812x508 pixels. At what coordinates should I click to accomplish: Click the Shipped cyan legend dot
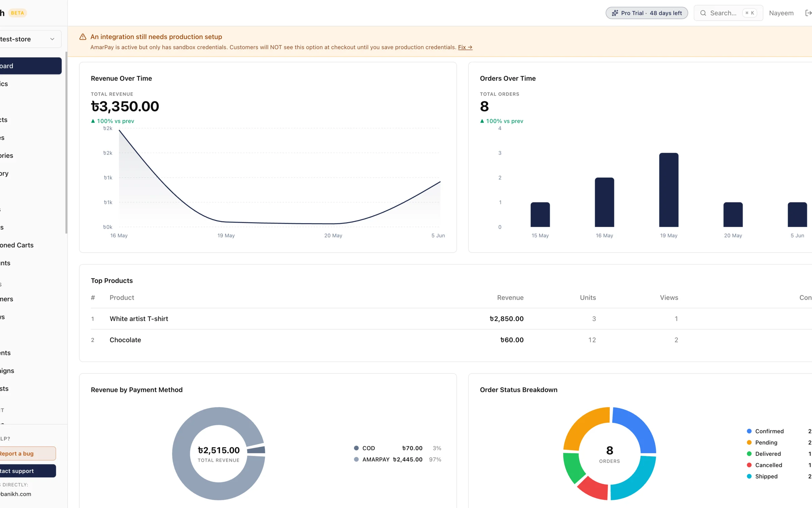coord(749,476)
